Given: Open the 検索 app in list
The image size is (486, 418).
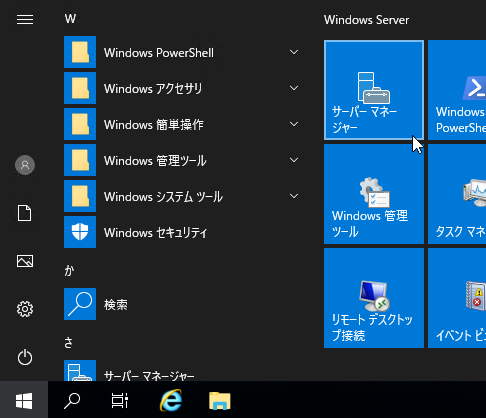Looking at the screenshot, I should coord(183,304).
